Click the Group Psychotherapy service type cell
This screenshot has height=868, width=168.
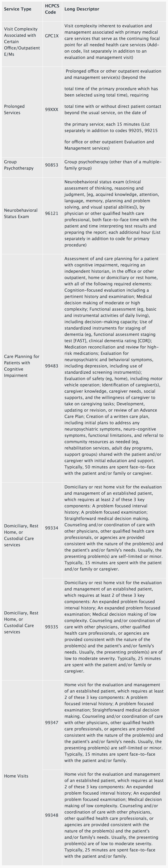[19, 165]
